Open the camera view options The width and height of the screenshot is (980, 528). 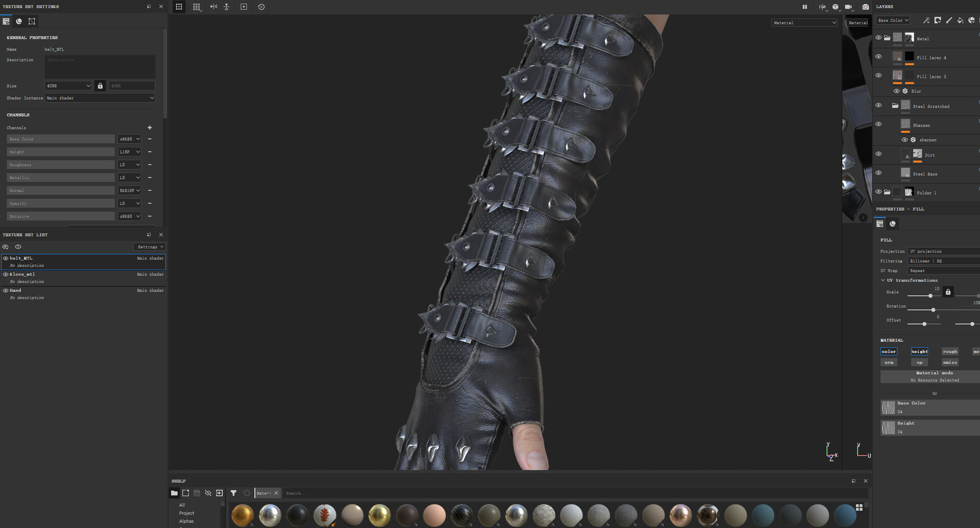point(849,7)
